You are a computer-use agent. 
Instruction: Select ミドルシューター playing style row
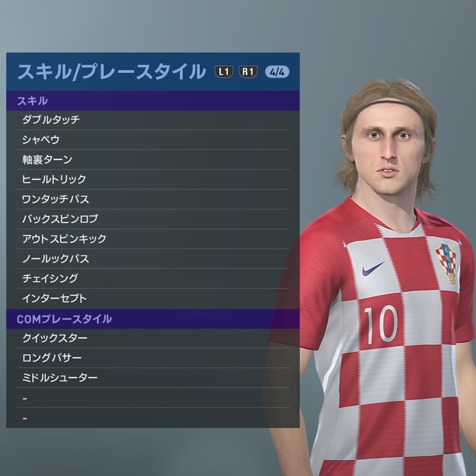pos(153,378)
